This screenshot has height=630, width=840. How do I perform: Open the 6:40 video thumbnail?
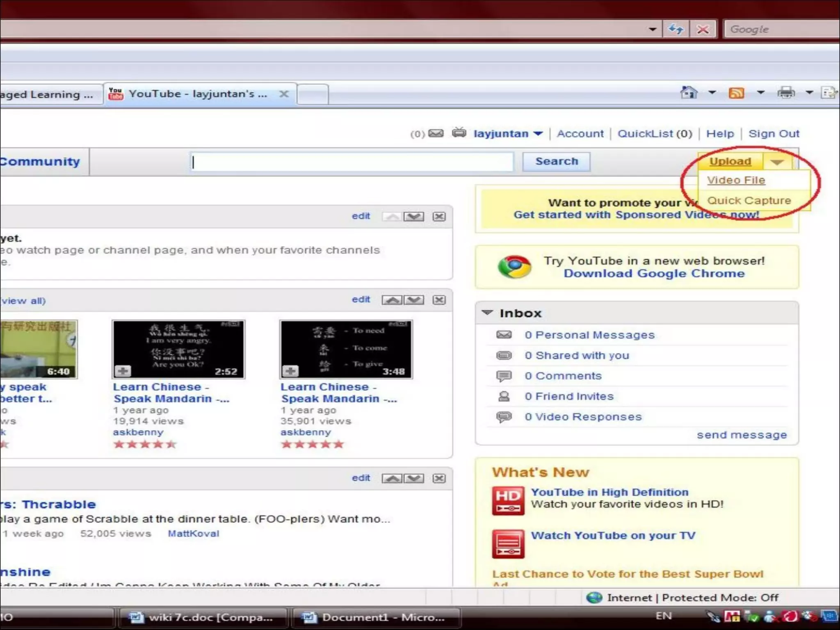[x=38, y=349]
